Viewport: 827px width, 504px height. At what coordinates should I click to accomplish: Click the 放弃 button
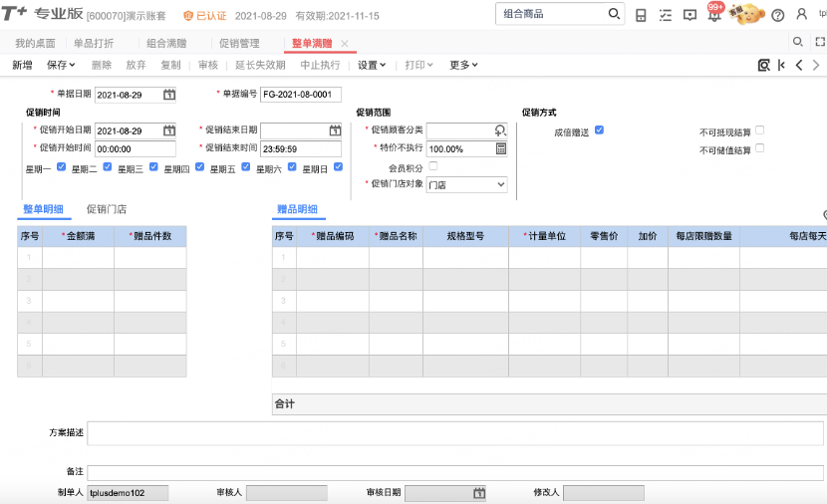[x=136, y=65]
